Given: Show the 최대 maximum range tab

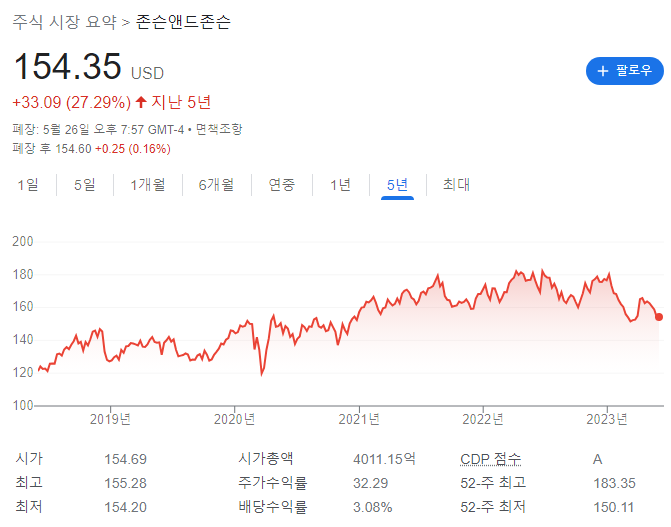Looking at the screenshot, I should (457, 185).
